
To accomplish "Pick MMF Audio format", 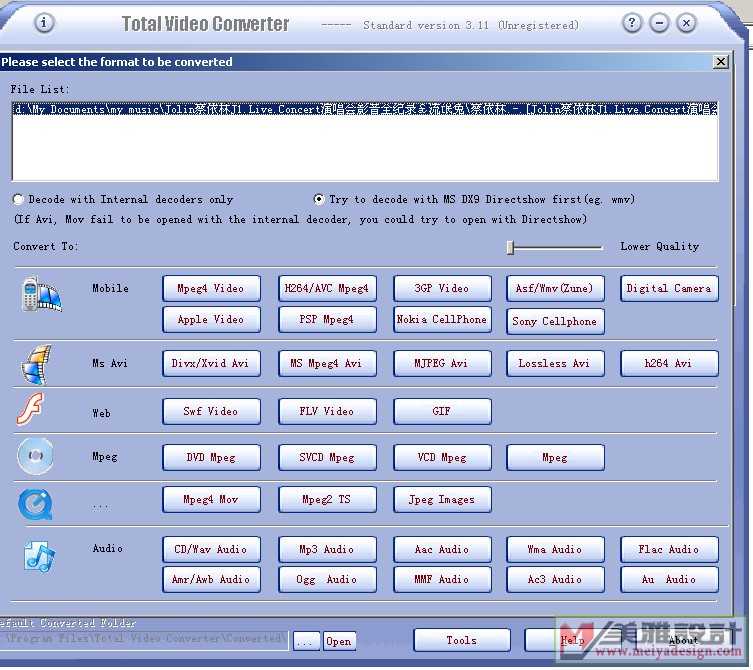I will (x=442, y=579).
